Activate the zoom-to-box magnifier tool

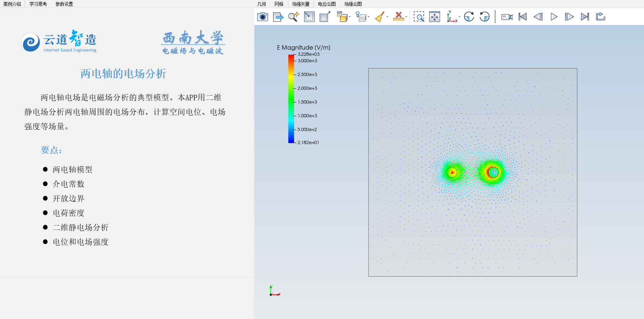tap(419, 17)
